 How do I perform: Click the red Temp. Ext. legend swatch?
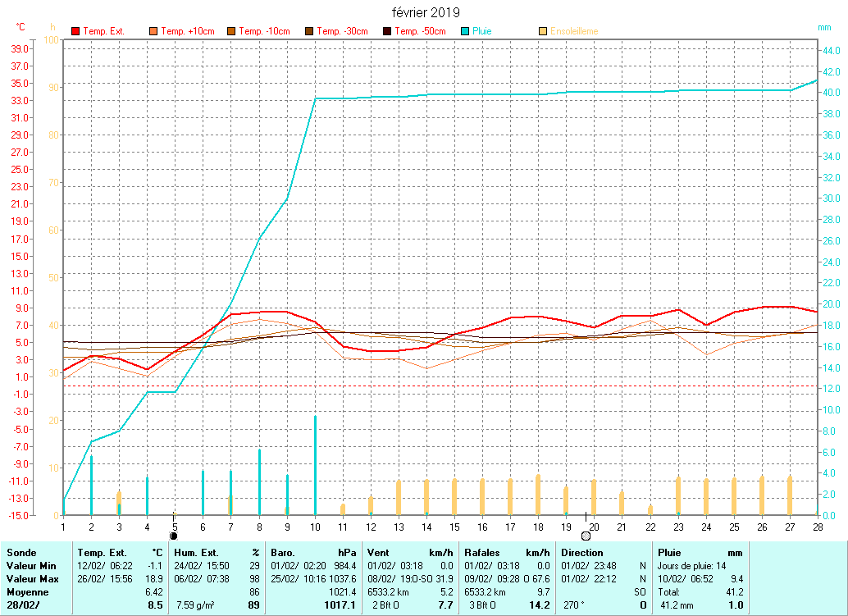(x=75, y=32)
